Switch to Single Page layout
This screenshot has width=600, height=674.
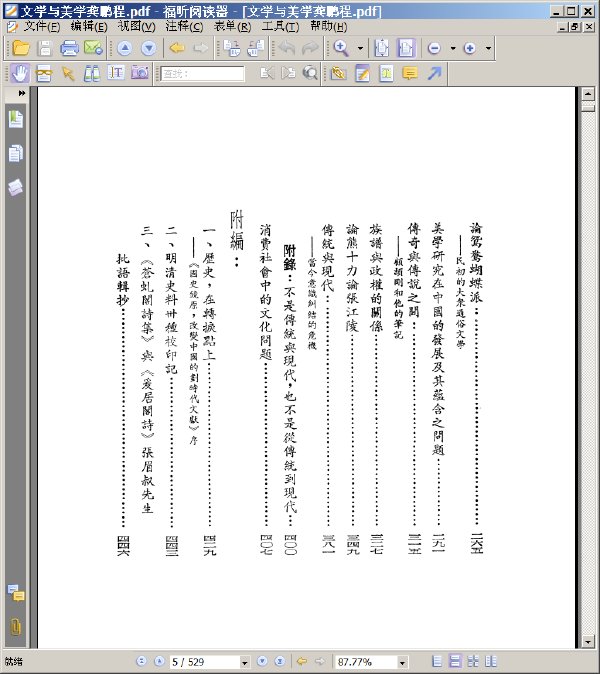[x=437, y=661]
